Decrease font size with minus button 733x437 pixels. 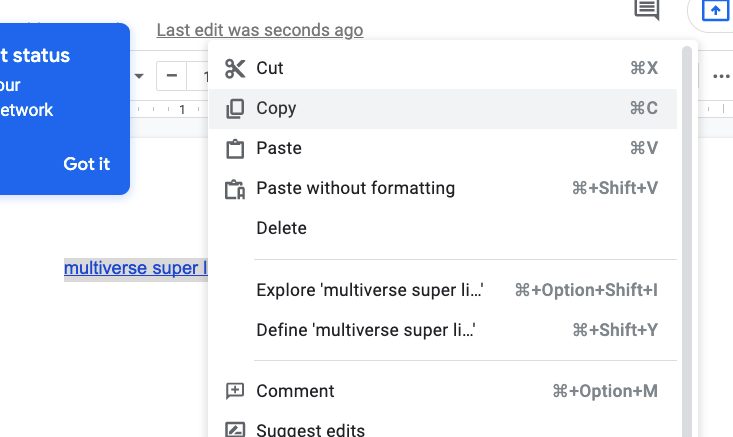172,76
